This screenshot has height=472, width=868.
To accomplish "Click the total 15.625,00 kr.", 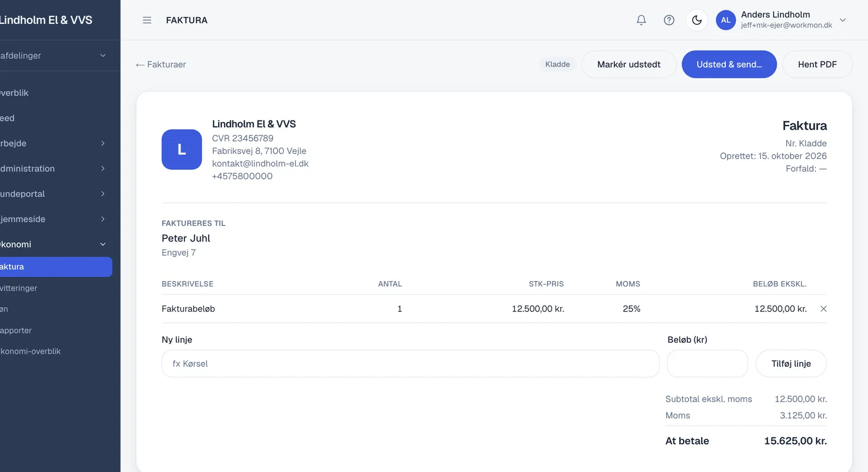I will click(795, 441).
